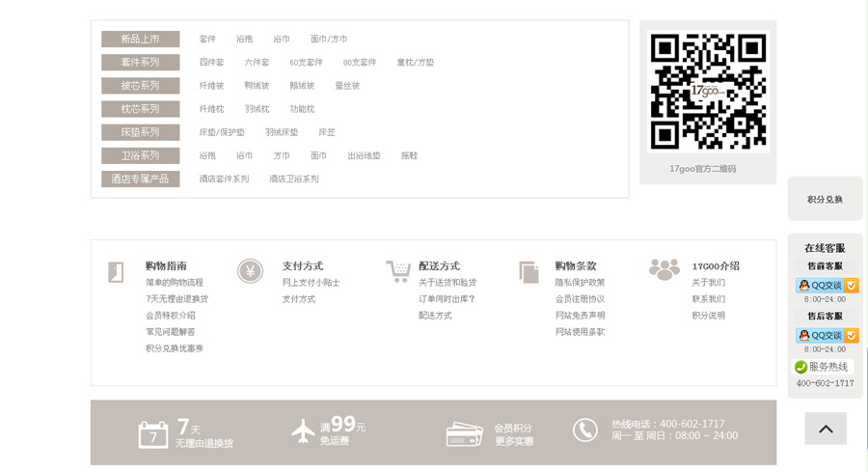
Task: Open 功能枕 link
Action: (x=302, y=108)
